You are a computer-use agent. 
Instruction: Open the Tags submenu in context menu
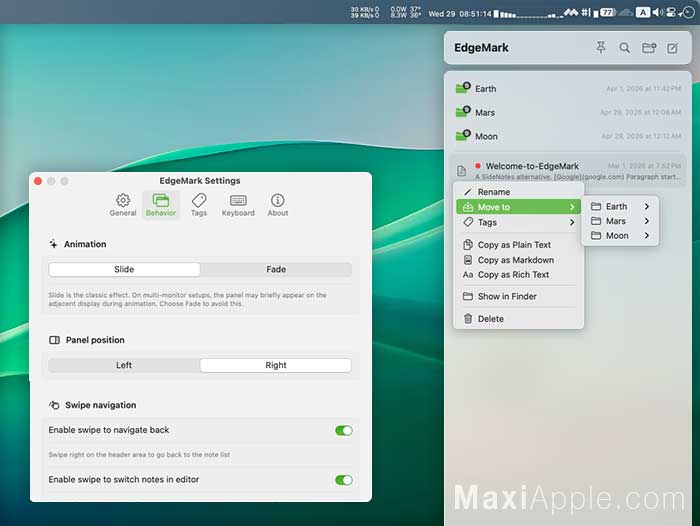click(518, 222)
